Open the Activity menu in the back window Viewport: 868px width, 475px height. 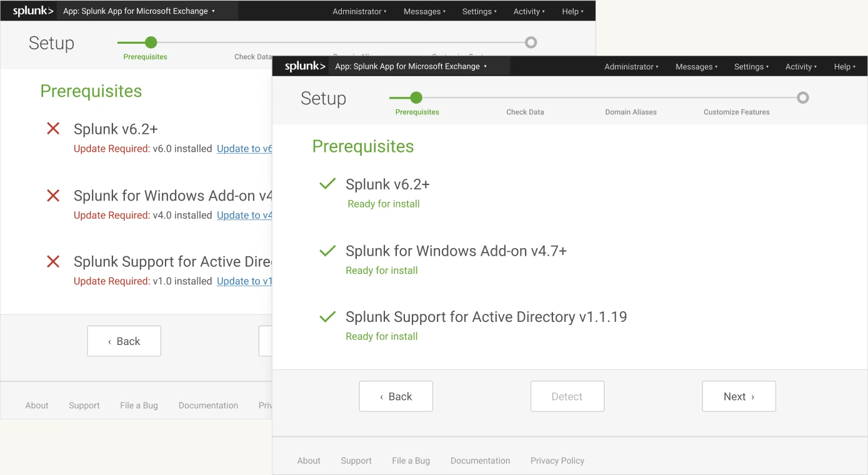pyautogui.click(x=529, y=12)
